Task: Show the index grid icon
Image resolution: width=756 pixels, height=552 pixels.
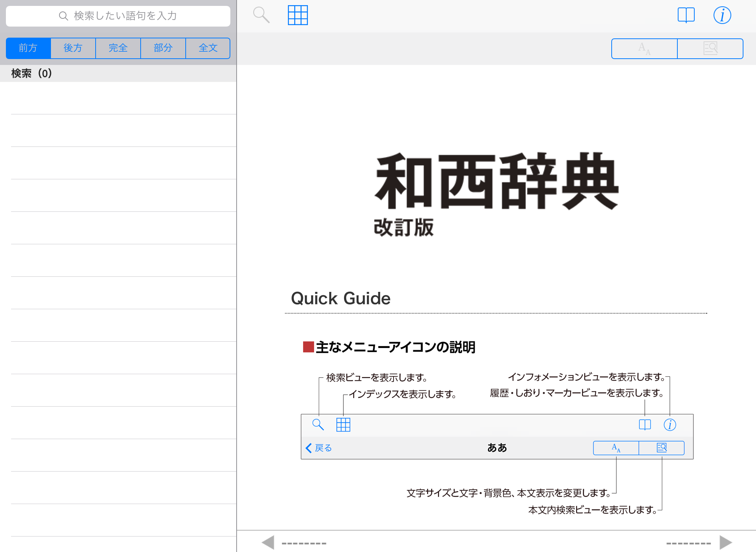Action: [x=298, y=15]
